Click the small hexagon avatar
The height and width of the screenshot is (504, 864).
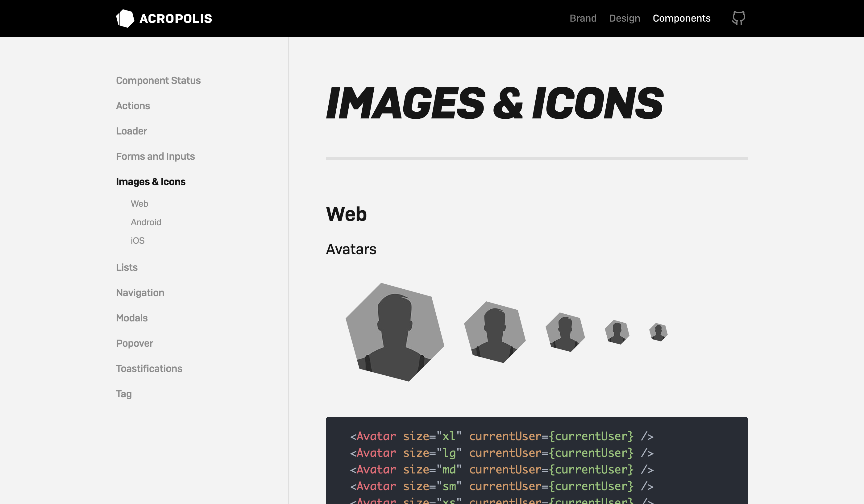(617, 332)
